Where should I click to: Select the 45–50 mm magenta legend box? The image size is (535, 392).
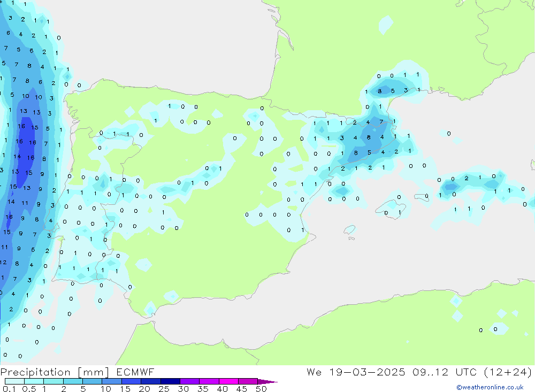point(248,381)
